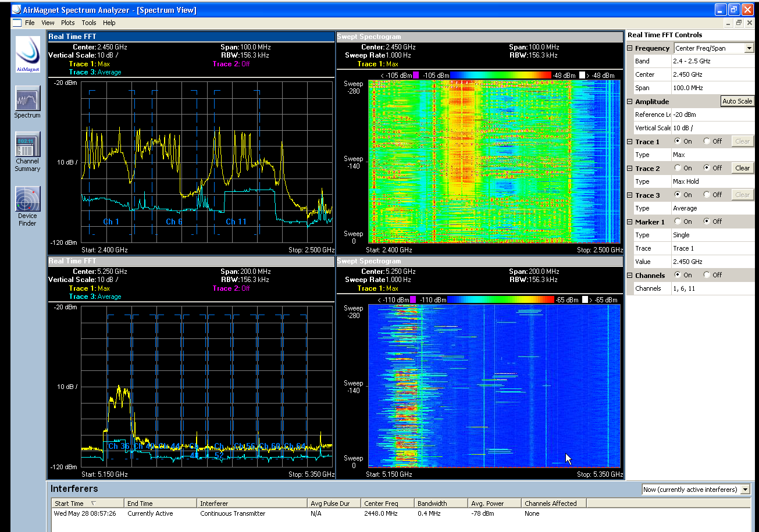The width and height of the screenshot is (759, 532).
Task: Click the Marker Value 2.450 GHz field
Action: click(713, 262)
